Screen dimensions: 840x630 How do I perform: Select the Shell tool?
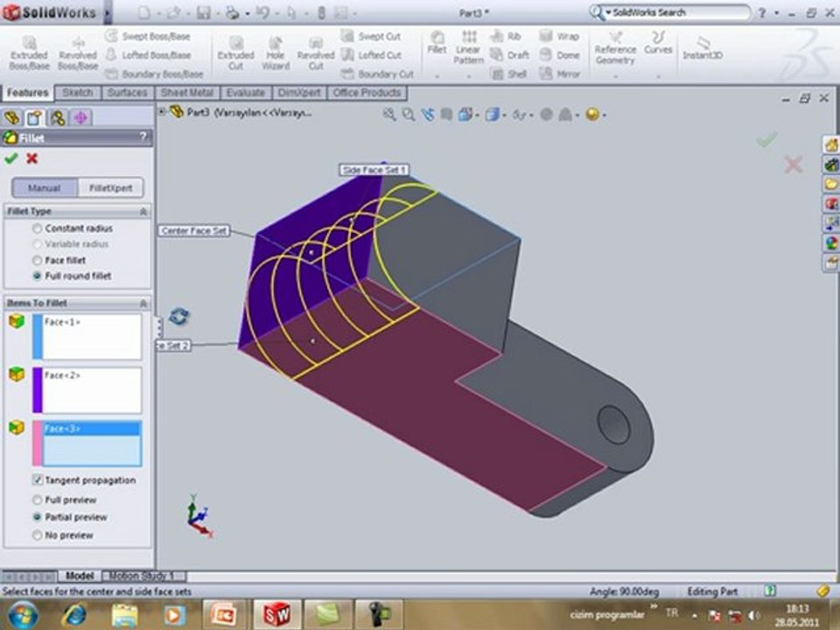(508, 73)
